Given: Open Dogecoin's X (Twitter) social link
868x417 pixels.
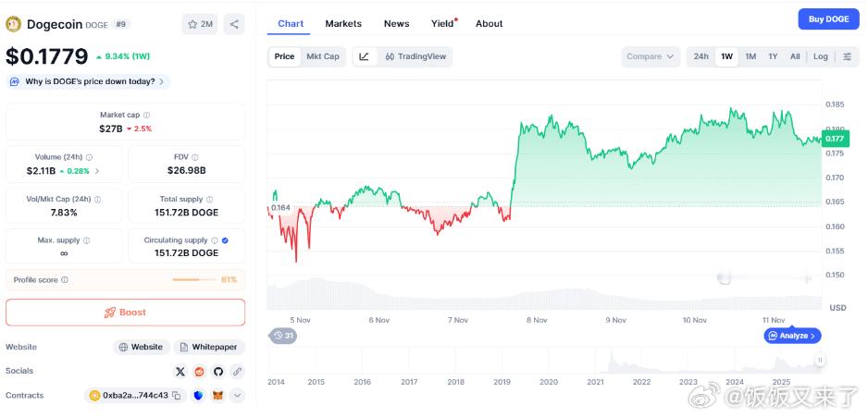Looking at the screenshot, I should pyautogui.click(x=180, y=371).
